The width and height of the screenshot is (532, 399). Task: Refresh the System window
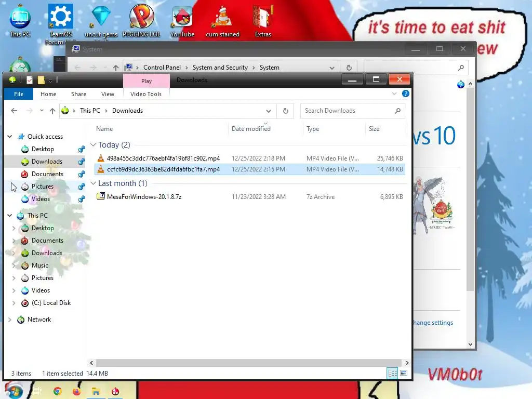point(349,68)
